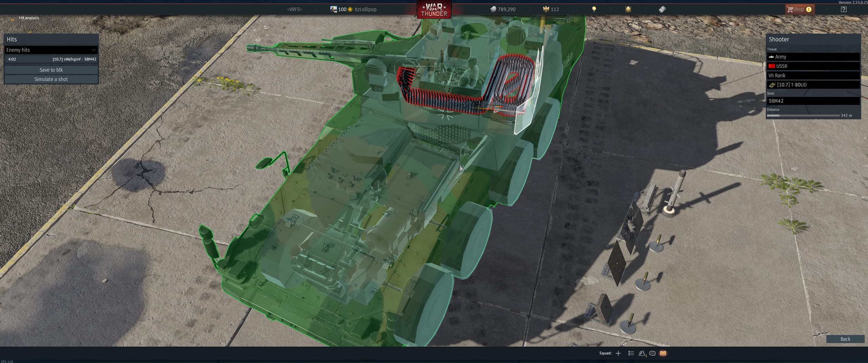Screen dimensions: 868x363
Task: Open the Battle Pass icon
Action: tap(662, 9)
